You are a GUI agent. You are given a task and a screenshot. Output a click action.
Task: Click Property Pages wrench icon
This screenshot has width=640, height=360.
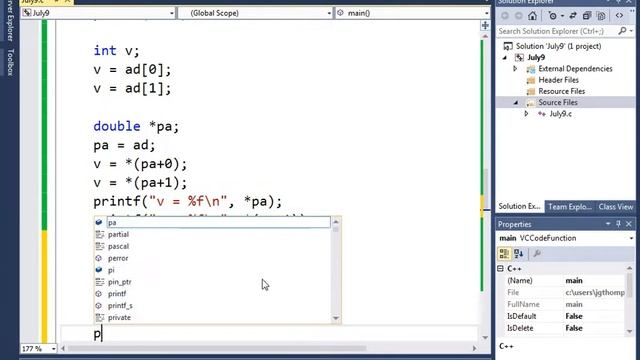[x=537, y=253]
